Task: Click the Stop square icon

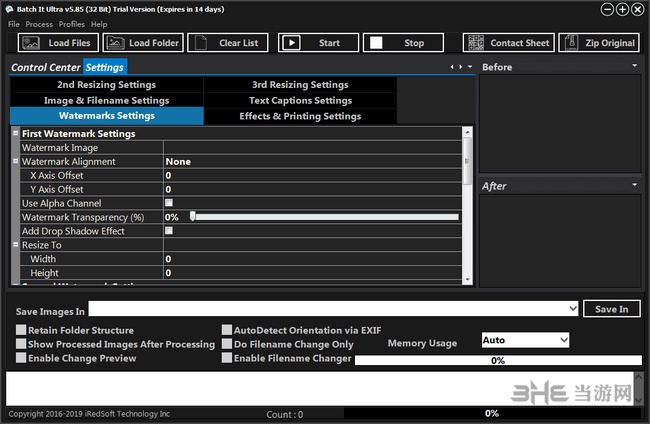Action: (x=376, y=43)
